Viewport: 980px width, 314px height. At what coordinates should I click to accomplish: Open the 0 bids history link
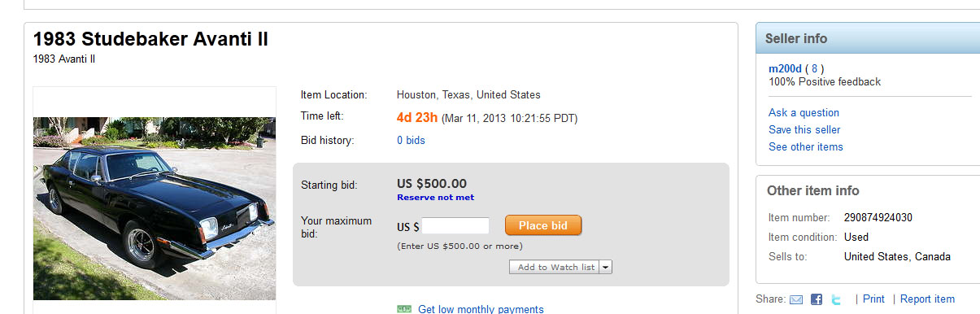[411, 141]
